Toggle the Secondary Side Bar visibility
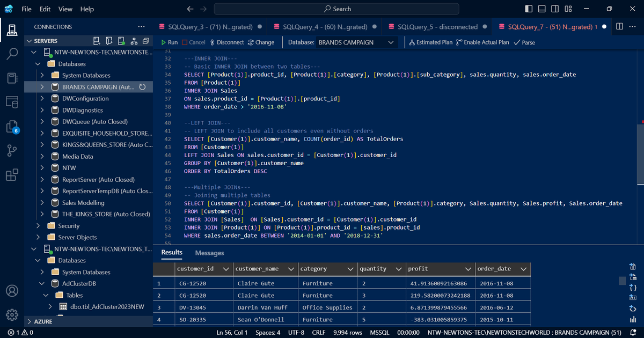 [x=555, y=9]
